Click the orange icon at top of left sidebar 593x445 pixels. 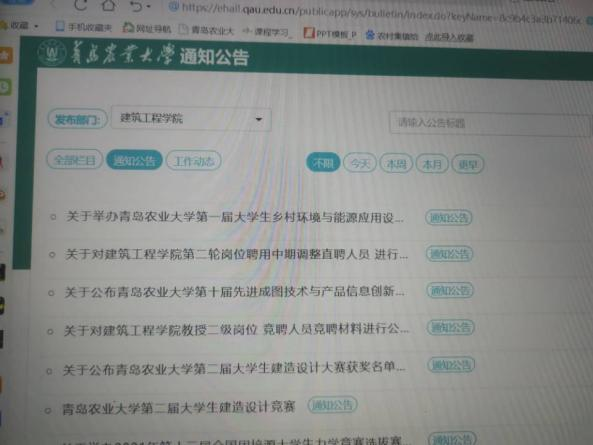6,55
